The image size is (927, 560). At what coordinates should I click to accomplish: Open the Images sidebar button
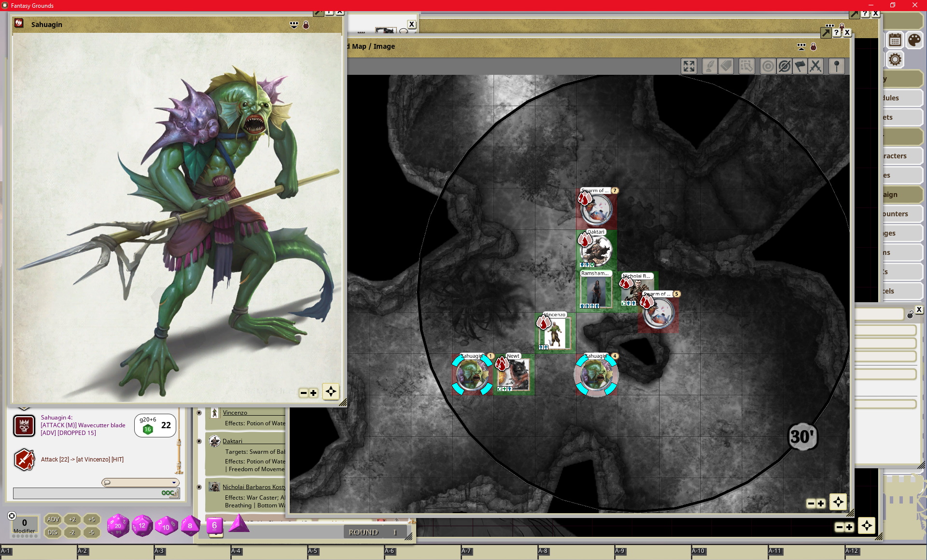[902, 233]
